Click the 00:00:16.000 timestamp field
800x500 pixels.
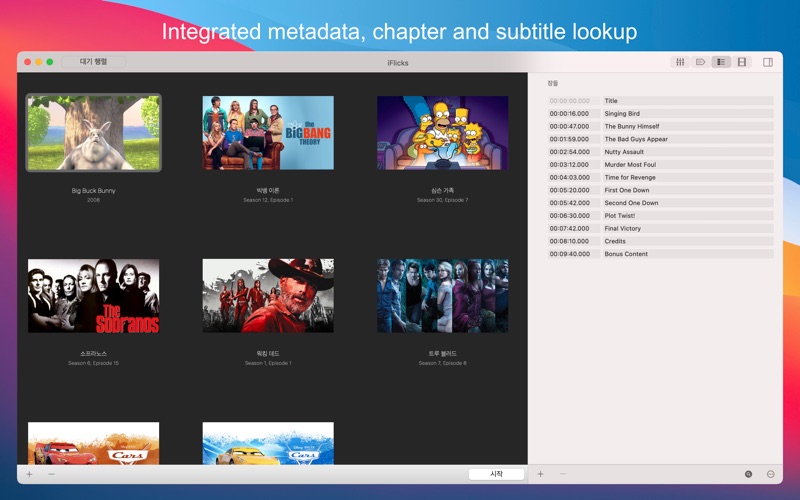coord(574,113)
